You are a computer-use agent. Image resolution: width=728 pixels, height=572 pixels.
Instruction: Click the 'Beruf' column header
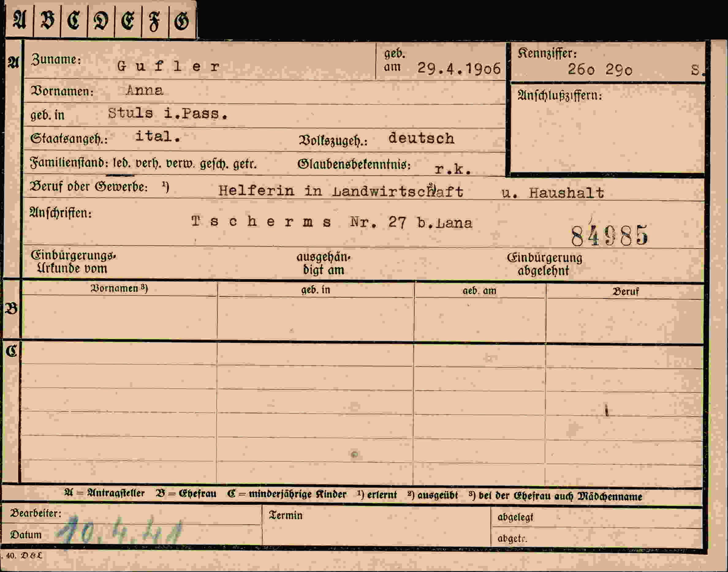(626, 292)
